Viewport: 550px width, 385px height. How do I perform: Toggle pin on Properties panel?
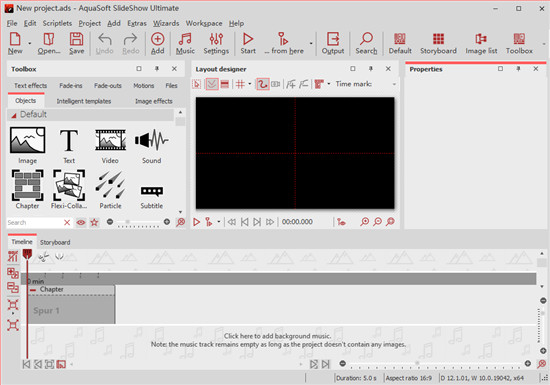point(518,69)
